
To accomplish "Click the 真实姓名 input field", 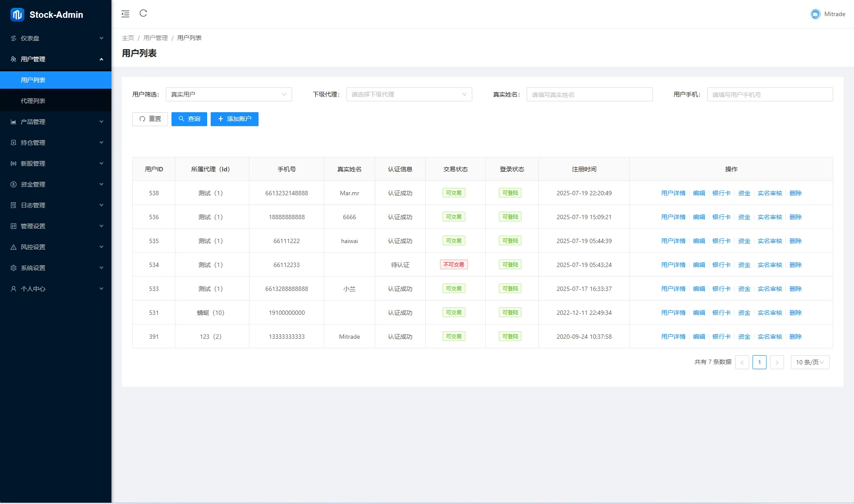I will tap(589, 94).
